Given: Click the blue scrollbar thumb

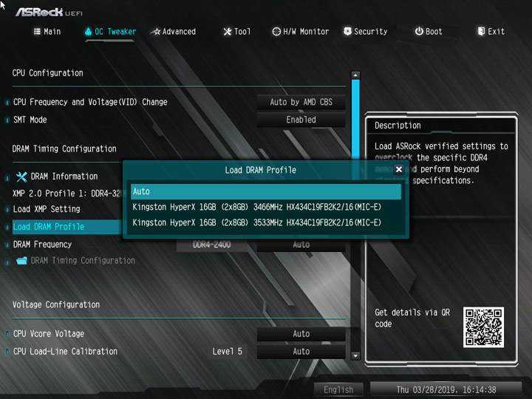Looking at the screenshot, I should click(x=355, y=119).
